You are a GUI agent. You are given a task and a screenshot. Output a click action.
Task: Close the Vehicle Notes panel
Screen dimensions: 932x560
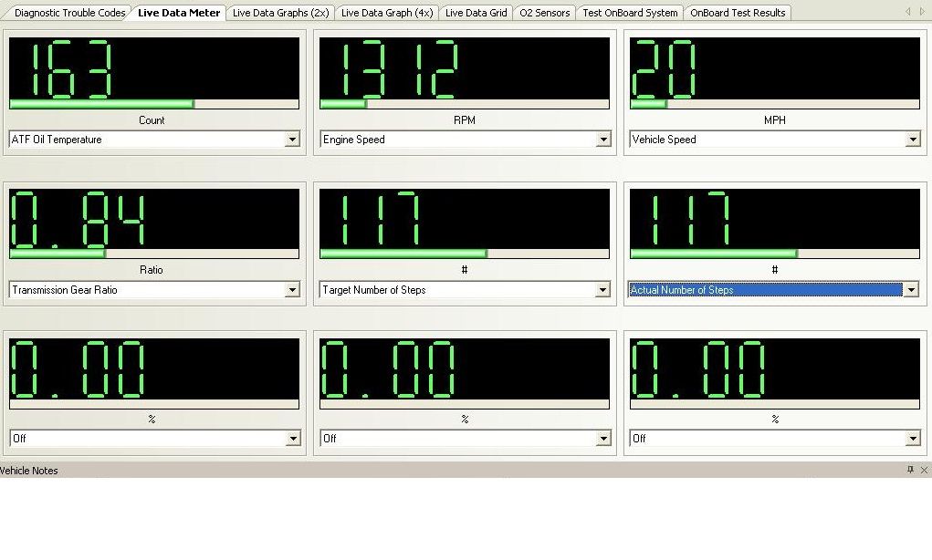click(x=924, y=470)
